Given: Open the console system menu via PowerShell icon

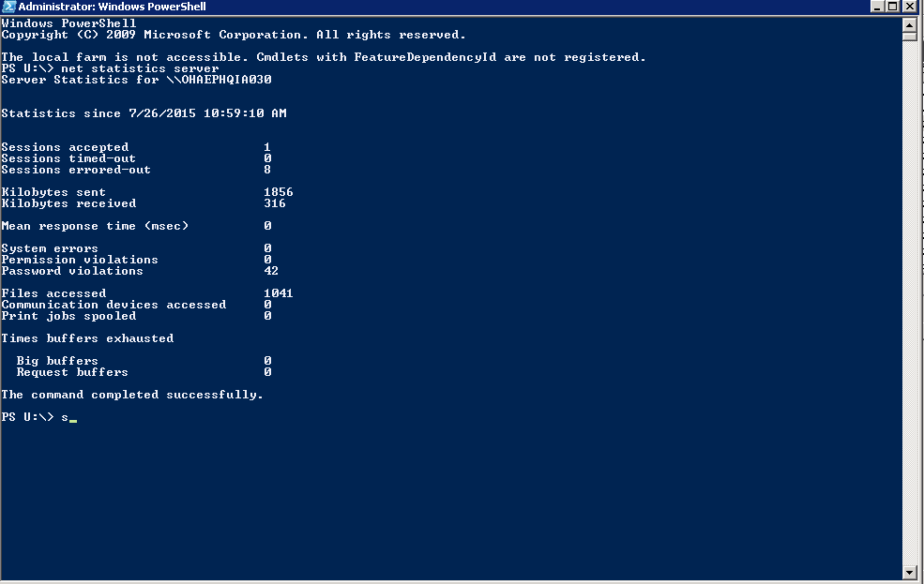Looking at the screenshot, I should point(8,7).
